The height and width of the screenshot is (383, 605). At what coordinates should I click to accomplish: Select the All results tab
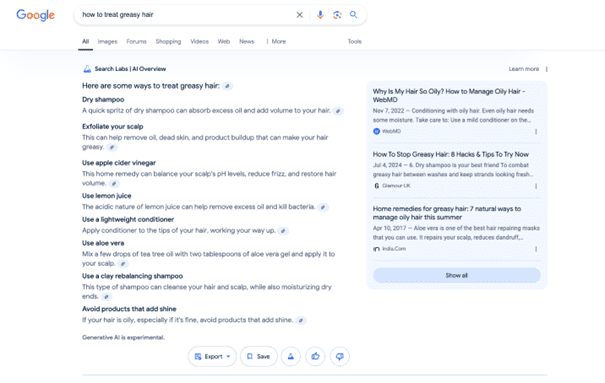(x=85, y=42)
